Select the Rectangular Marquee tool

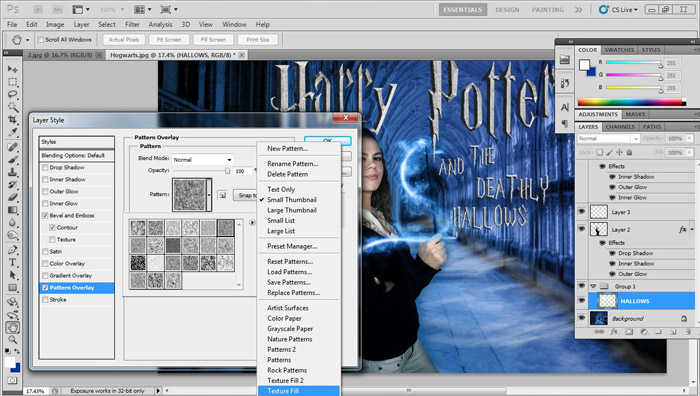coord(12,82)
